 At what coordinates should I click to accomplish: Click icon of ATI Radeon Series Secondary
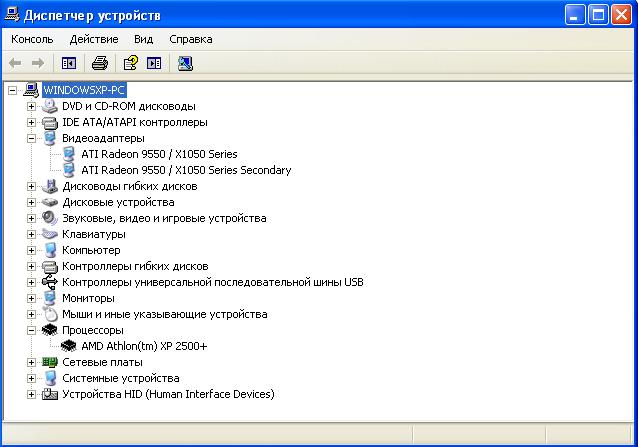[69, 170]
